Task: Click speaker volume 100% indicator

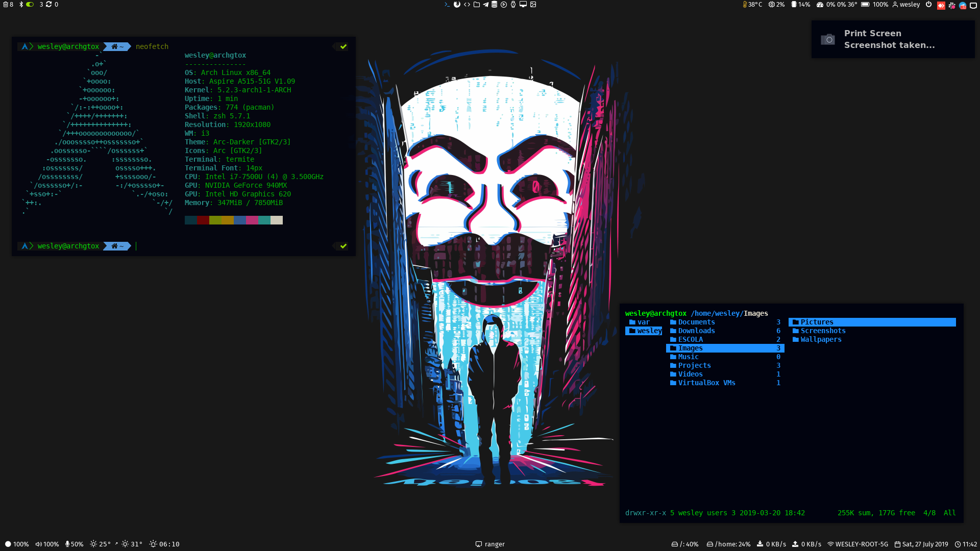Action: point(47,544)
